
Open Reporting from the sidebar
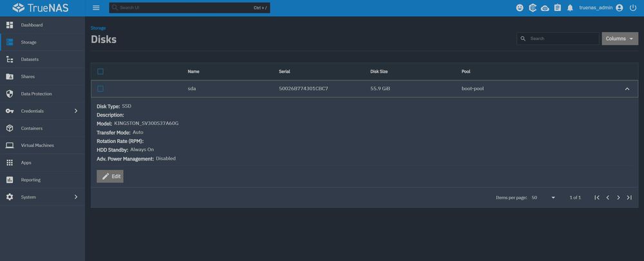[x=43, y=180]
